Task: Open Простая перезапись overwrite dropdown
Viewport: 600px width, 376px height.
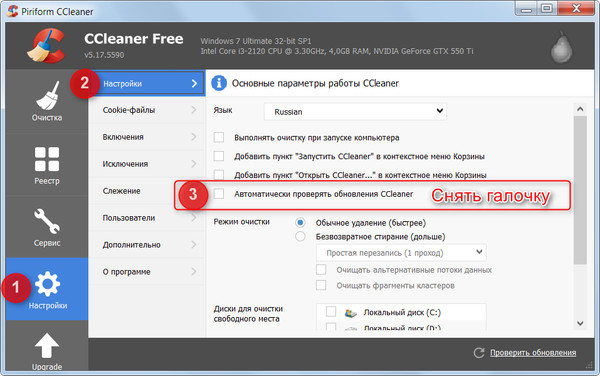Action: pyautogui.click(x=401, y=253)
